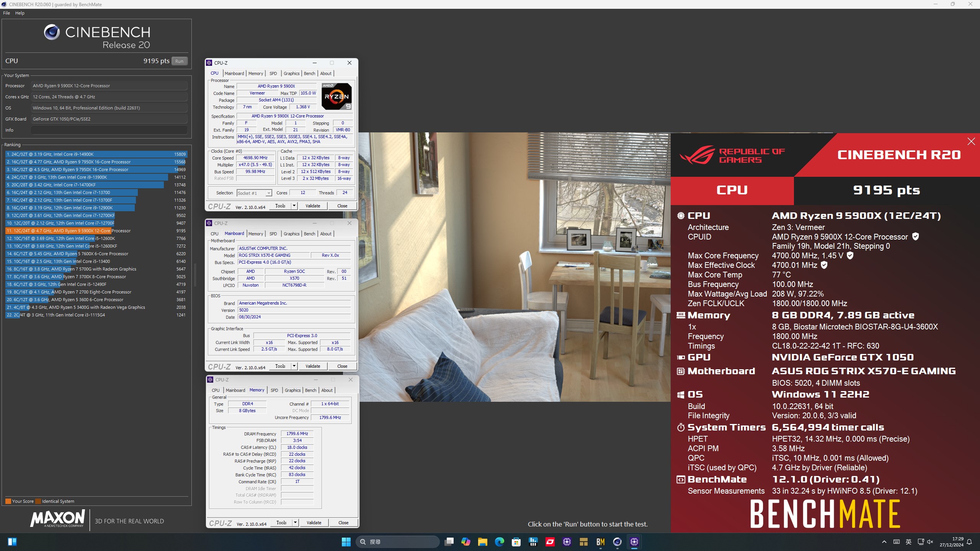
Task: Select Memory tab in Mainboard CPU-Z window
Action: click(x=256, y=234)
